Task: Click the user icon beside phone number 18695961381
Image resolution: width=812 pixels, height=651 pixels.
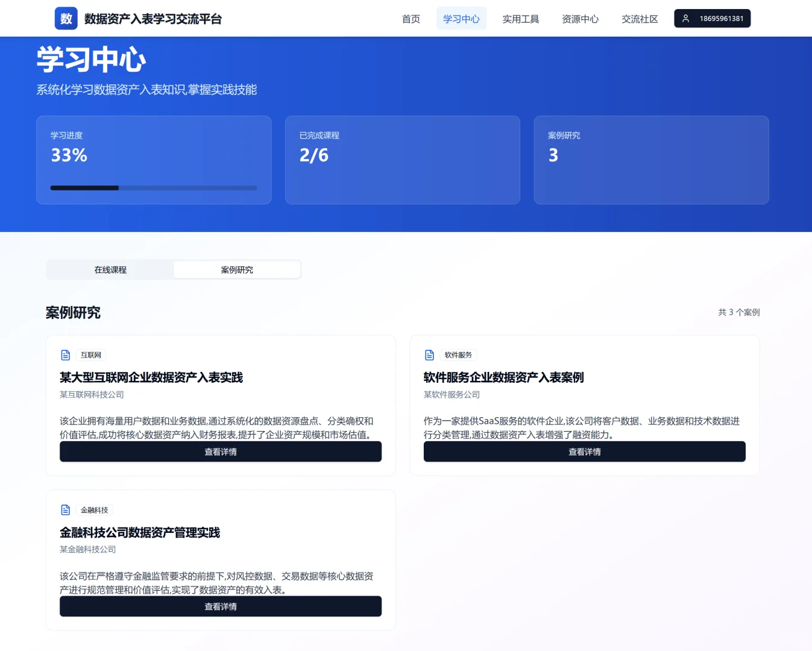Action: pyautogui.click(x=685, y=18)
